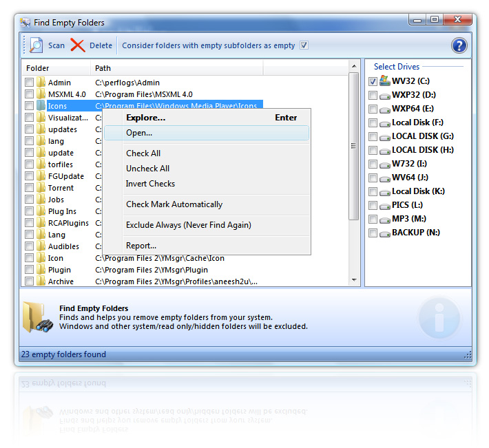Click the list's scroll down arrow
This screenshot has width=489, height=448.
354,280
